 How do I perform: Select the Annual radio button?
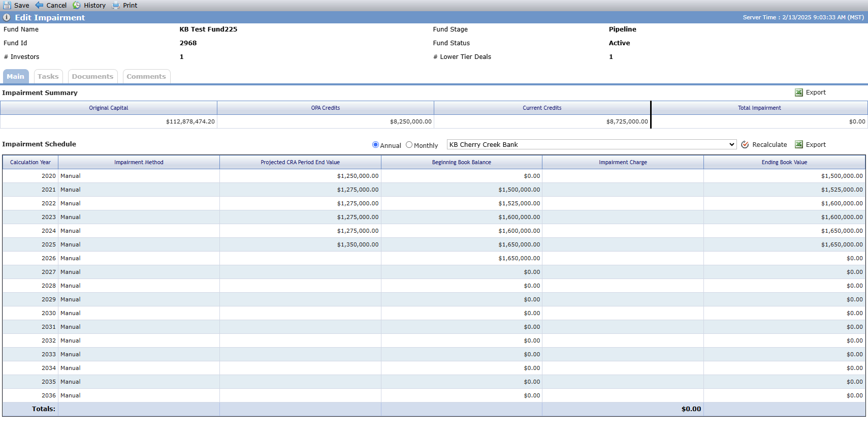375,145
